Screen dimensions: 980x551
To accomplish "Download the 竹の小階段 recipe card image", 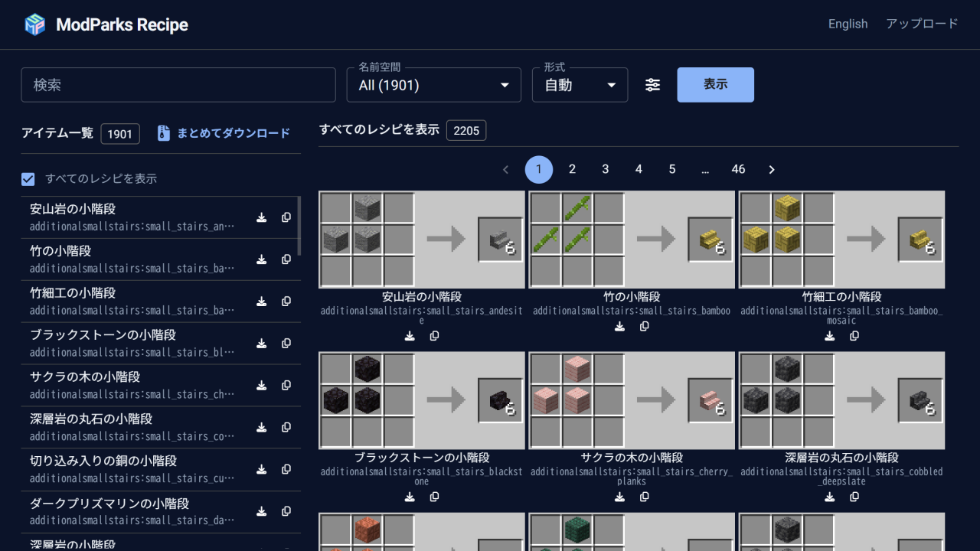I will (x=619, y=327).
